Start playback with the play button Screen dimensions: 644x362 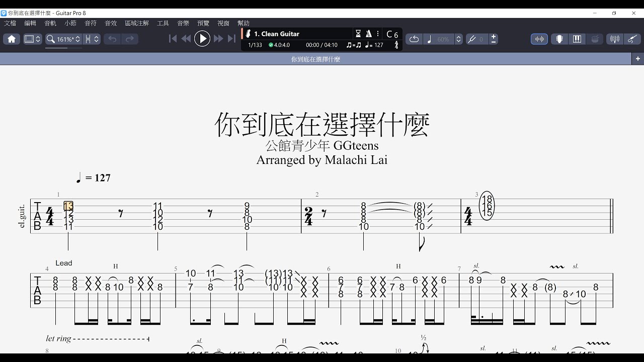tap(202, 39)
